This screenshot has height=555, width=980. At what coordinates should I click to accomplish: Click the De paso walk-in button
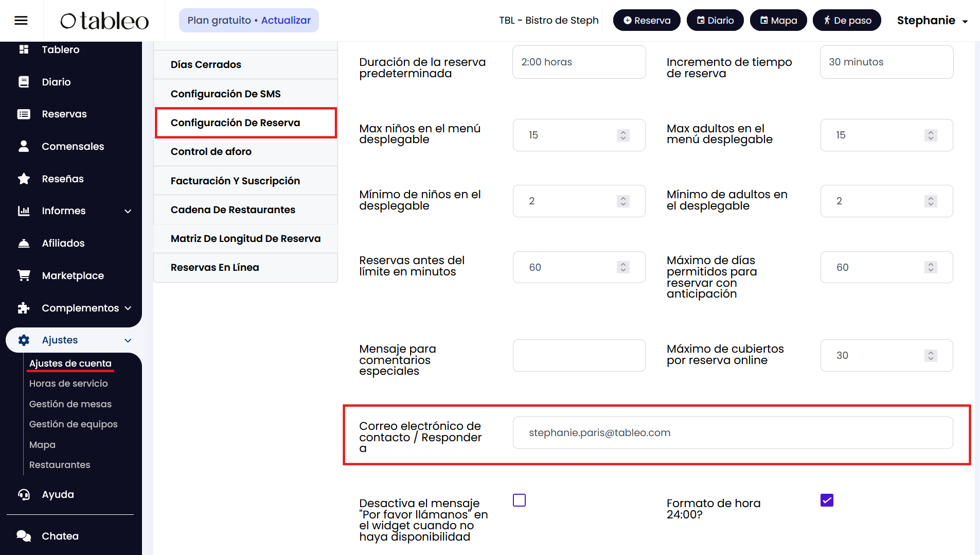tap(847, 21)
